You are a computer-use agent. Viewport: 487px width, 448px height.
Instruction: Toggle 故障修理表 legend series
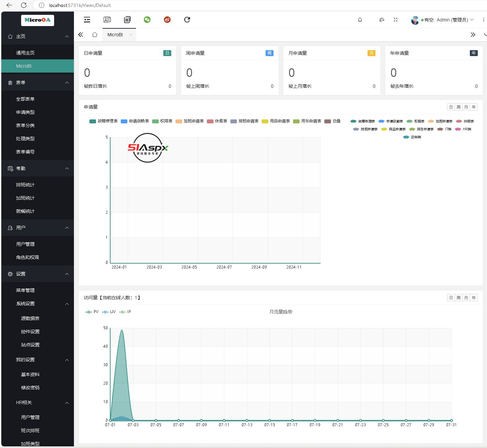point(104,121)
